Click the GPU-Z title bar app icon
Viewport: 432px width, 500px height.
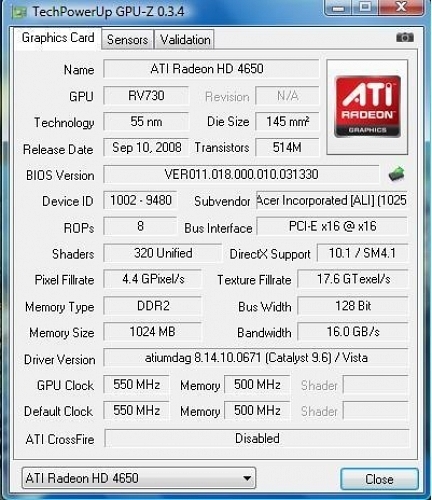pyautogui.click(x=19, y=12)
